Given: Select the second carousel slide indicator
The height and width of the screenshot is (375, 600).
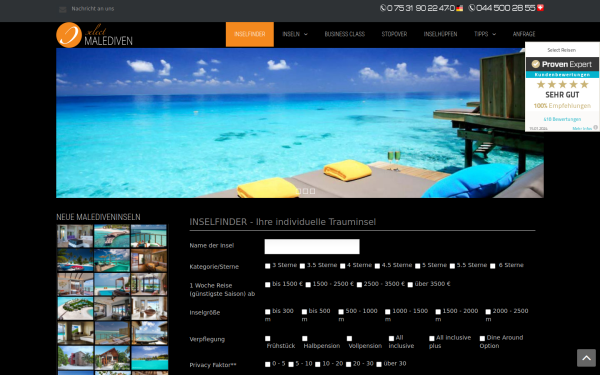Looking at the screenshot, I should (x=305, y=191).
